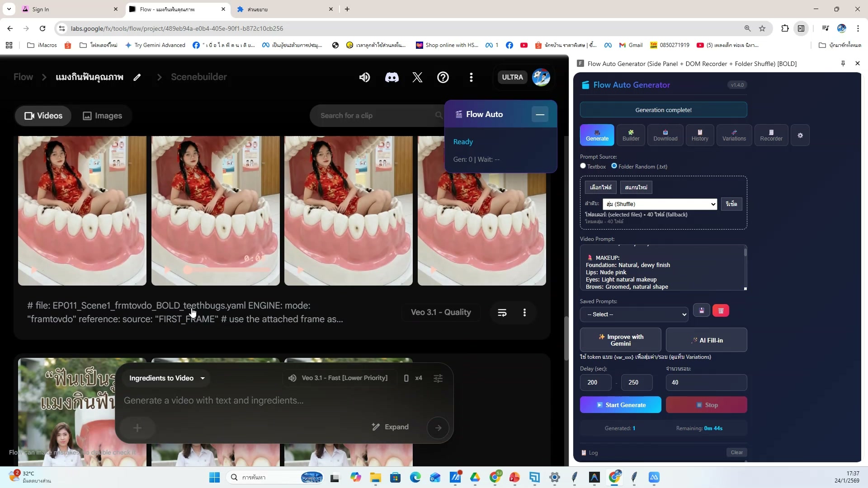Select Folder Random (.txt) radio option
This screenshot has width=868, height=488.
[x=614, y=166]
